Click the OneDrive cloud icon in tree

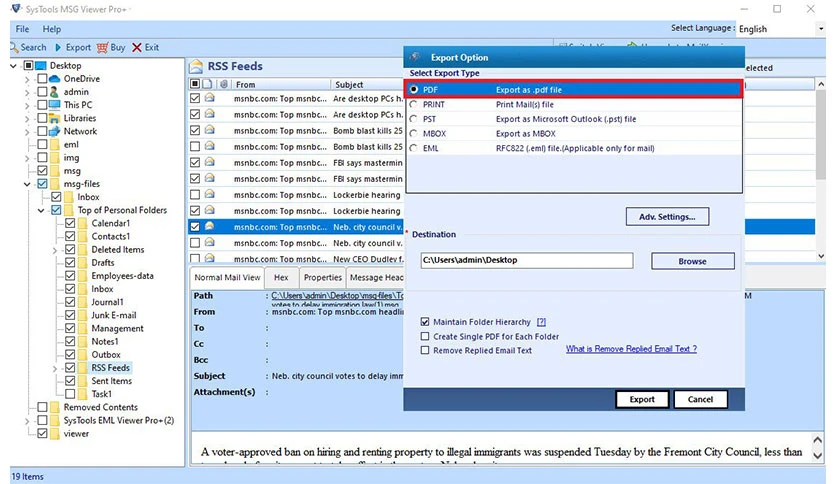[x=54, y=78]
